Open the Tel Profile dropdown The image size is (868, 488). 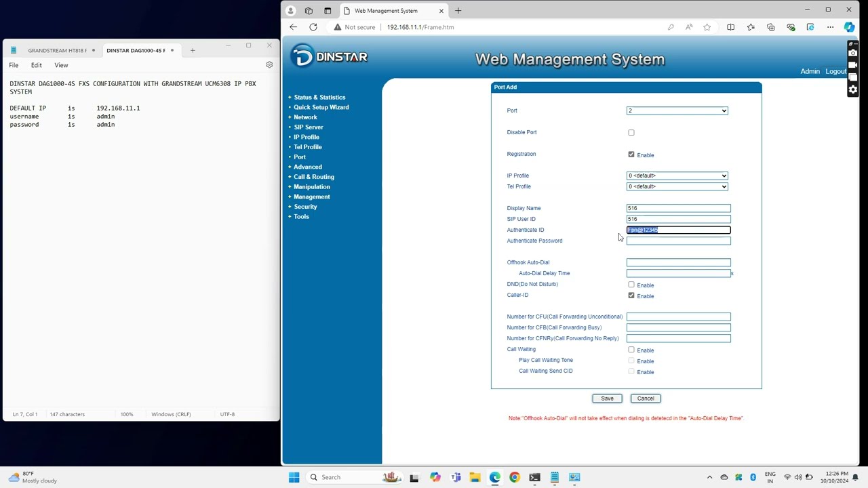click(677, 186)
